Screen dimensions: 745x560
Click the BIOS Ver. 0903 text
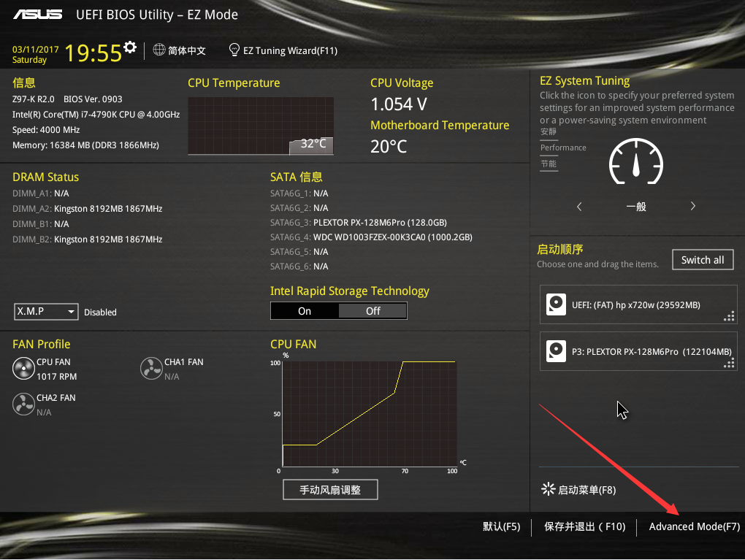pyautogui.click(x=93, y=99)
